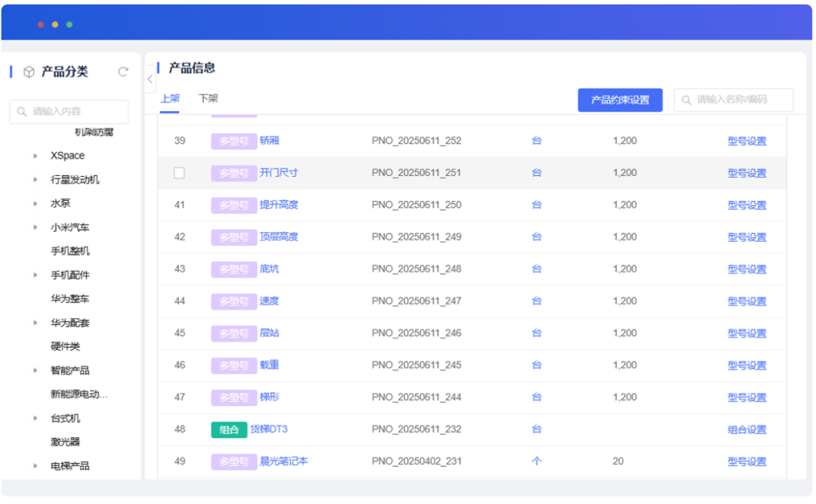Open product link 底坑

coord(269,269)
